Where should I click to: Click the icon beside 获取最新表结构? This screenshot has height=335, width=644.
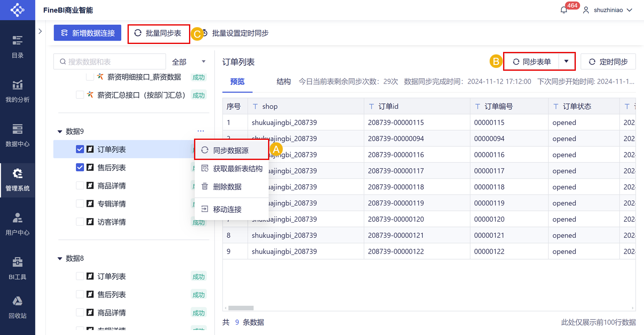205,168
